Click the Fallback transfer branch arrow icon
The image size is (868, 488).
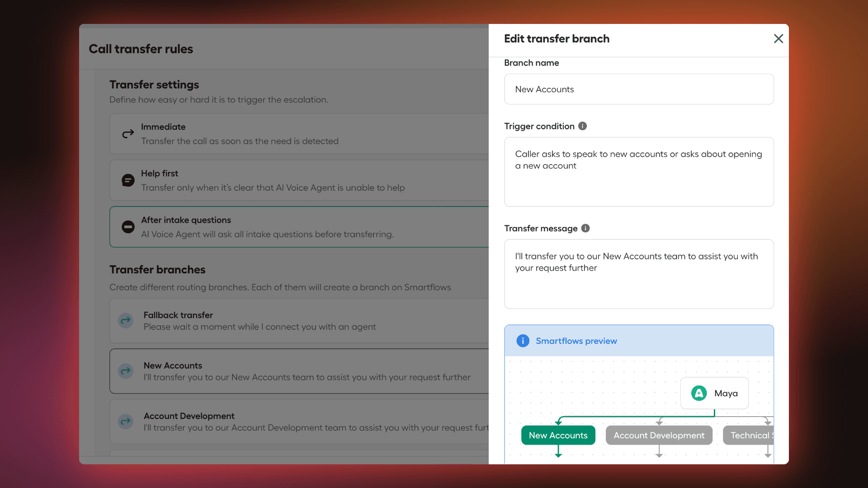126,320
